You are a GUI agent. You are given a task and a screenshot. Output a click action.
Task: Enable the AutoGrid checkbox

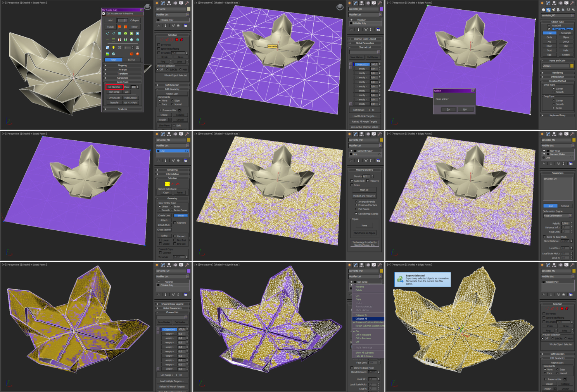tap(549, 26)
